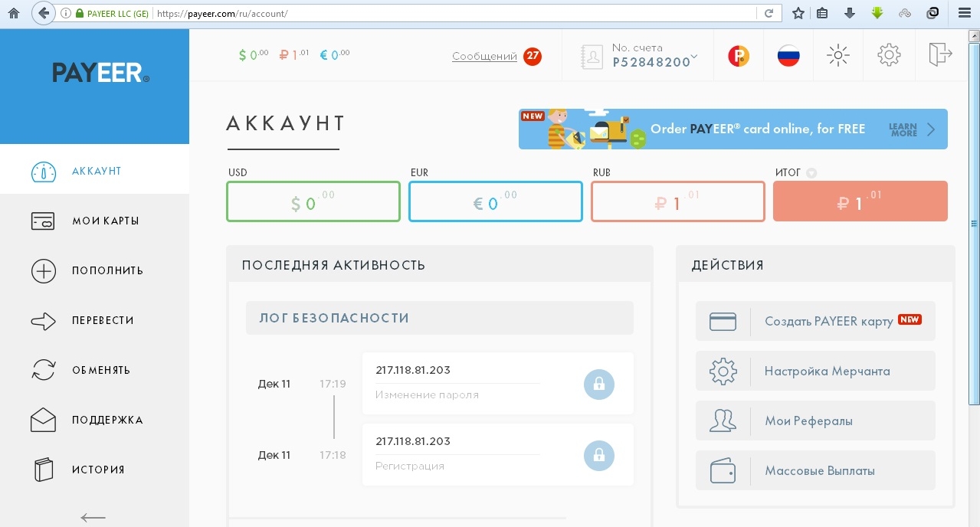Image resolution: width=980 pixels, height=527 pixels.
Task: Expand the account number P52848200 dropdown
Action: click(694, 56)
